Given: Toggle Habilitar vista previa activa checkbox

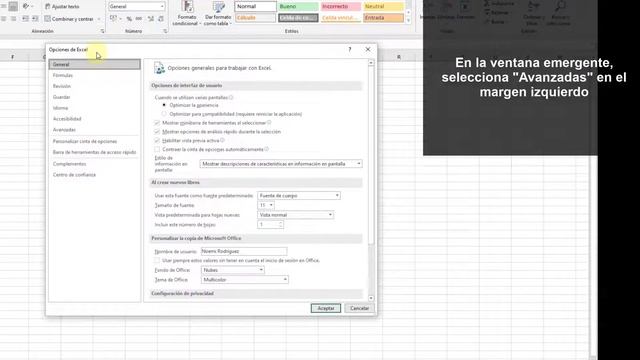Looking at the screenshot, I should 157,140.
